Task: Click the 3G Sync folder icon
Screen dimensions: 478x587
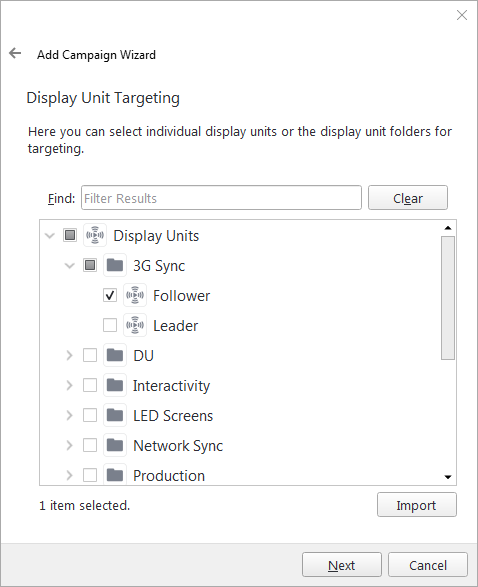Action: (x=115, y=265)
